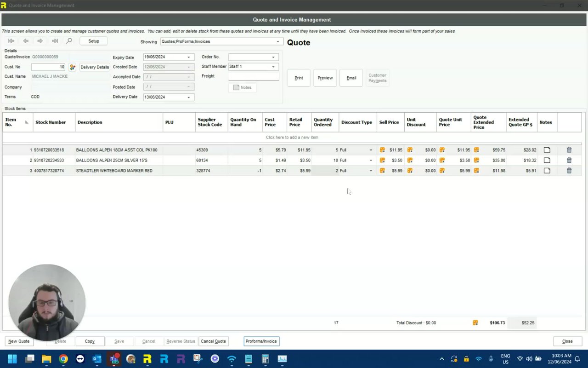Viewport: 588px width, 368px height.
Task: Click the Copy button
Action: tap(90, 341)
